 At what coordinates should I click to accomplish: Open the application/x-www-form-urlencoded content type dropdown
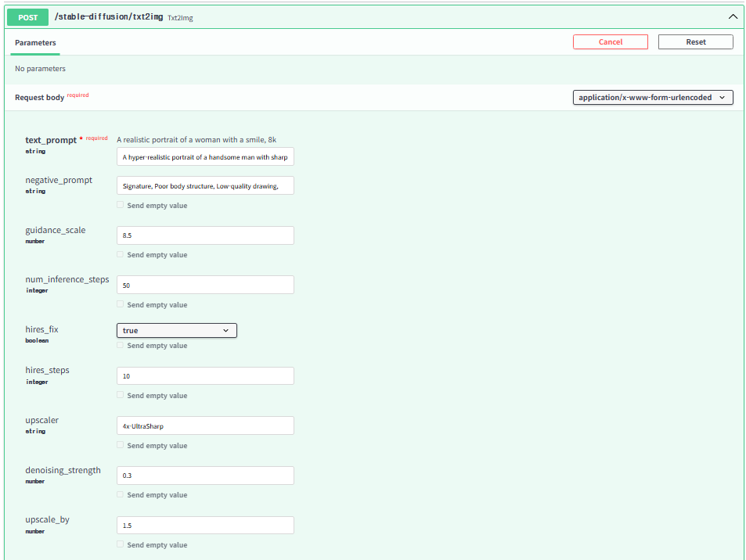click(653, 98)
